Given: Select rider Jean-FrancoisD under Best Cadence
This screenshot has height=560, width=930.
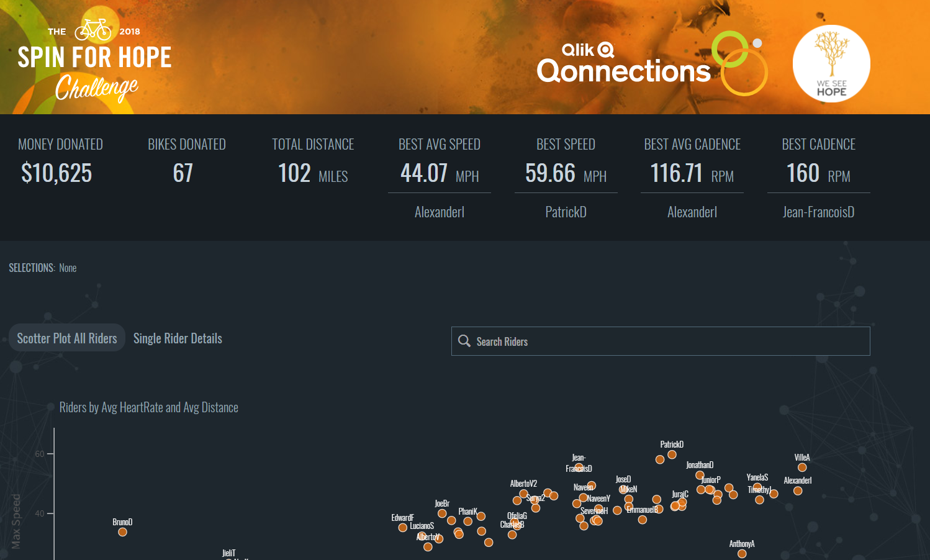Looking at the screenshot, I should [818, 212].
